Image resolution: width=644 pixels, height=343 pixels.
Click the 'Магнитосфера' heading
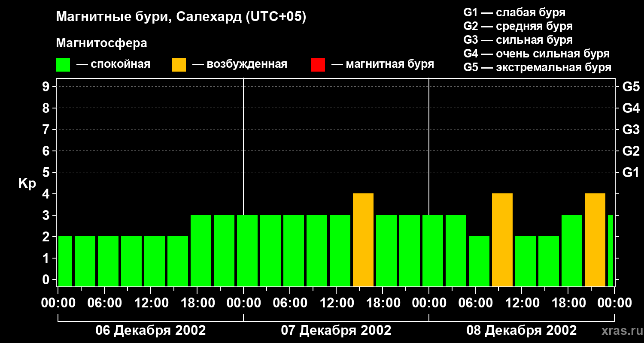(x=101, y=43)
